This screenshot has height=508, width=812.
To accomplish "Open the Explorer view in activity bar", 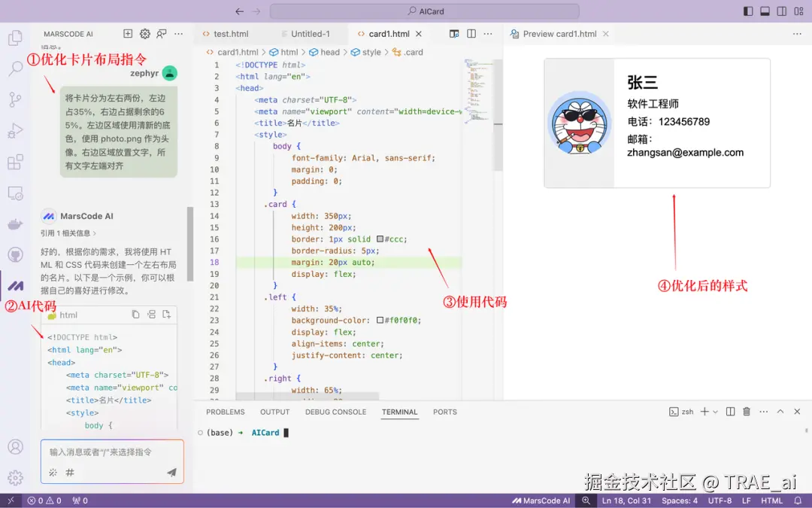I will click(x=16, y=38).
